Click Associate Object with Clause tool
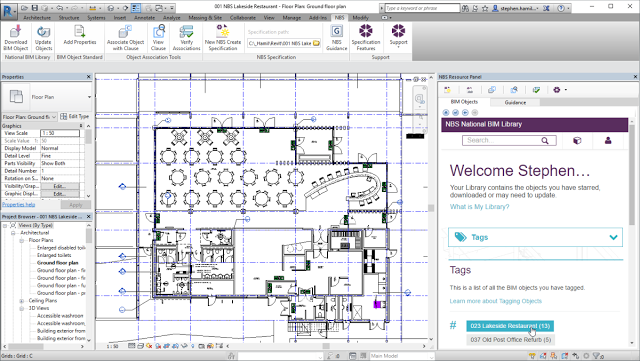 click(x=125, y=38)
